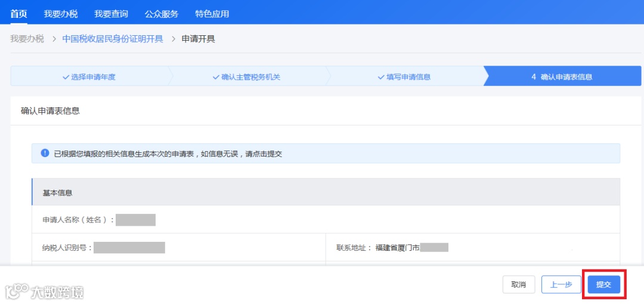Click the 确认申请表信息 panel heading
This screenshot has width=644, height=304.
pyautogui.click(x=50, y=111)
